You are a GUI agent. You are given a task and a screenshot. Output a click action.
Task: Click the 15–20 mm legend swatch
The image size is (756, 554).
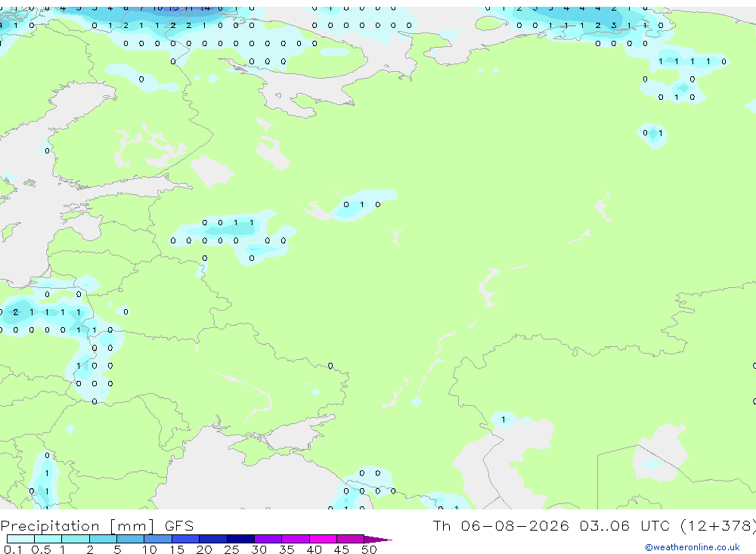(x=186, y=539)
